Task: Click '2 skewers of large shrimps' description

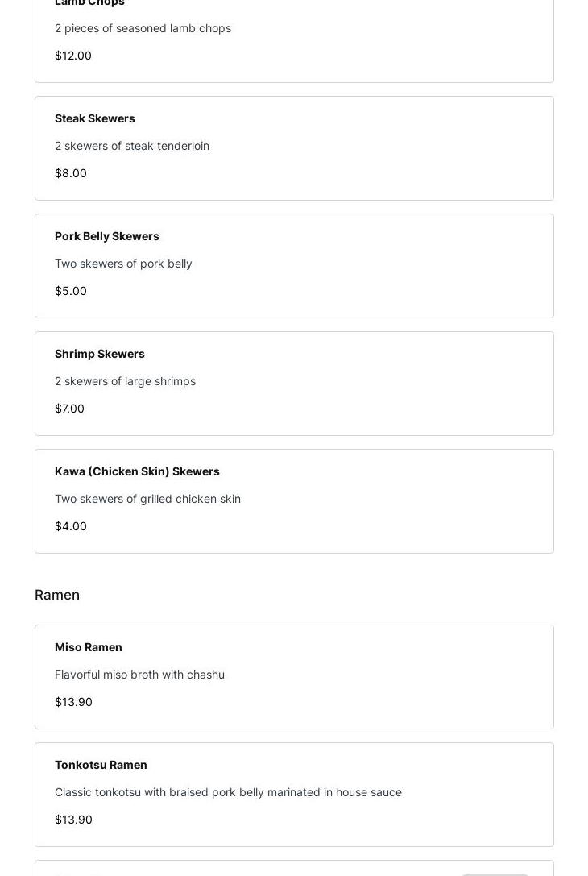Action: [x=125, y=381]
